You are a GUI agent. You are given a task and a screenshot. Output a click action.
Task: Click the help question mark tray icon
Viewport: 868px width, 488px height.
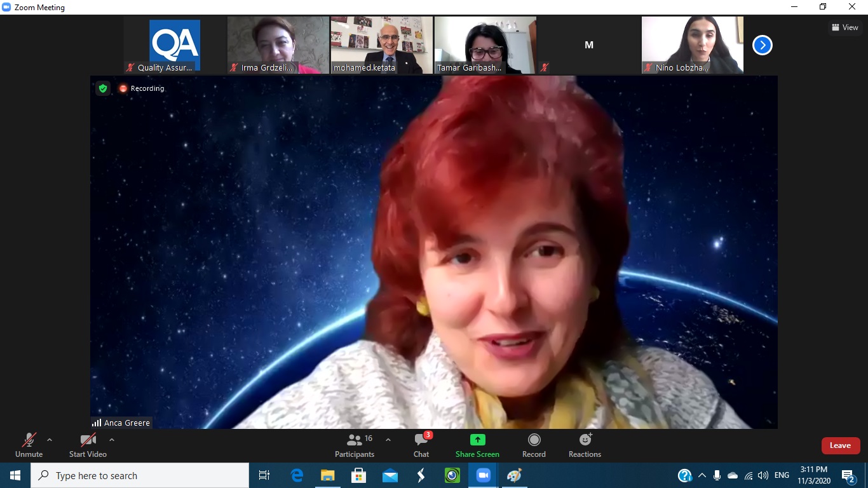[684, 475]
